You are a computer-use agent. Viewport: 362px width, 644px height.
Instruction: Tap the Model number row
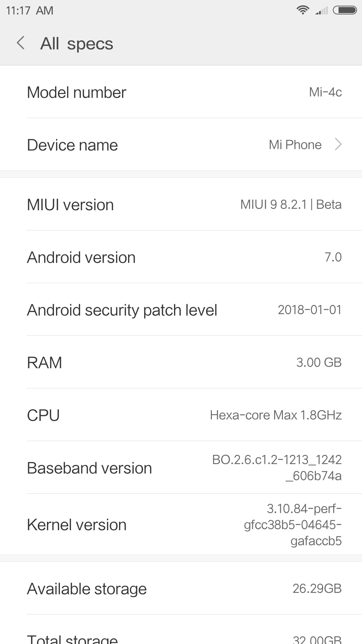tap(181, 92)
